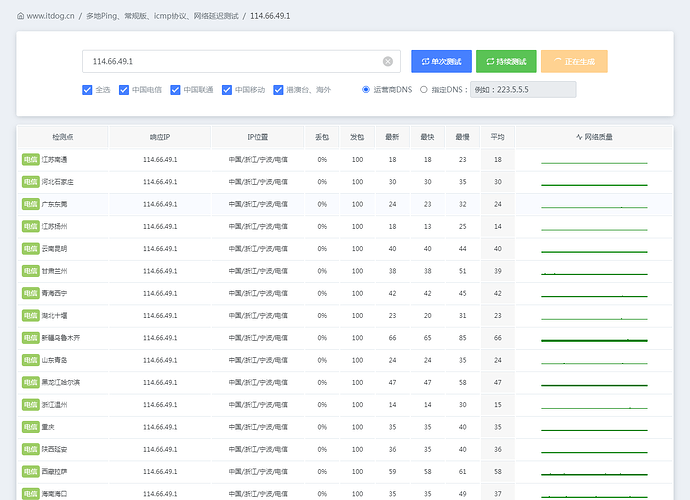
Task: Sort by the 最新 column header
Action: click(x=392, y=137)
